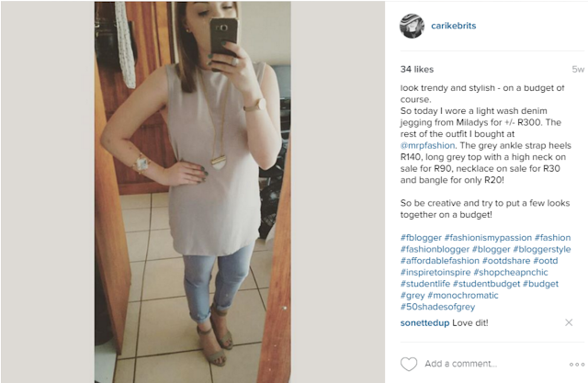Click the outfit mirror selfie photo
The image size is (588, 383).
(x=192, y=191)
